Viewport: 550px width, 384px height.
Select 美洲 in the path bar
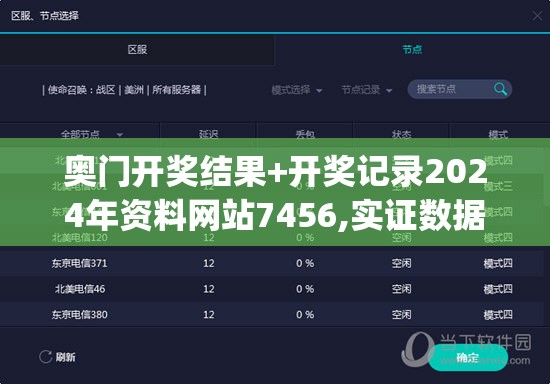tap(134, 90)
